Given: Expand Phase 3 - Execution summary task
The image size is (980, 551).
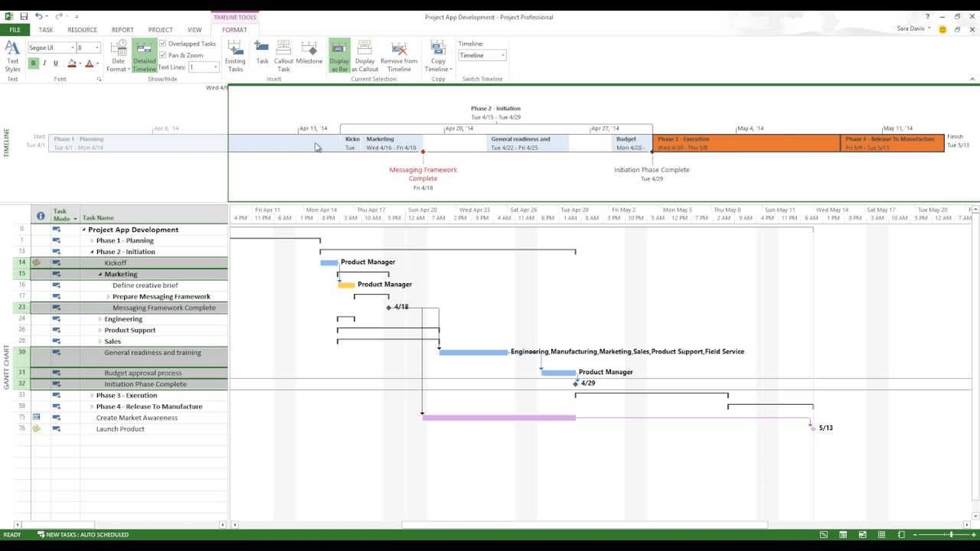Looking at the screenshot, I should tap(91, 395).
